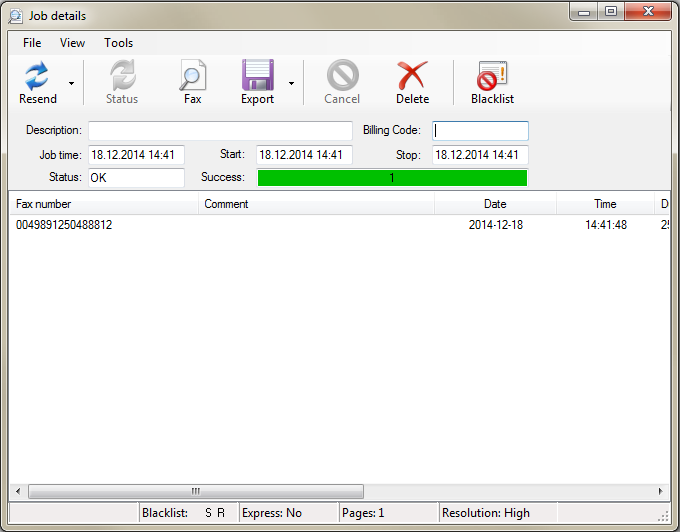Open the Tools menu
Viewport: 680px width, 532px height.
click(118, 43)
